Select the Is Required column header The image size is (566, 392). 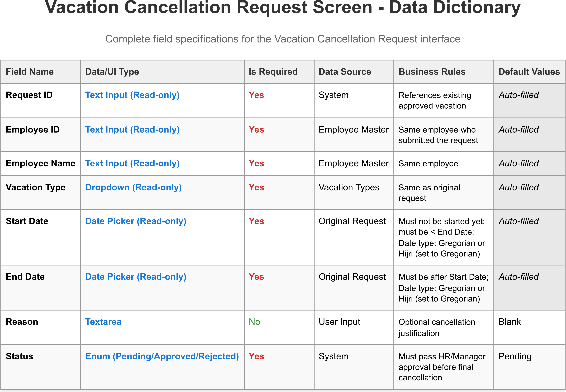pos(273,72)
